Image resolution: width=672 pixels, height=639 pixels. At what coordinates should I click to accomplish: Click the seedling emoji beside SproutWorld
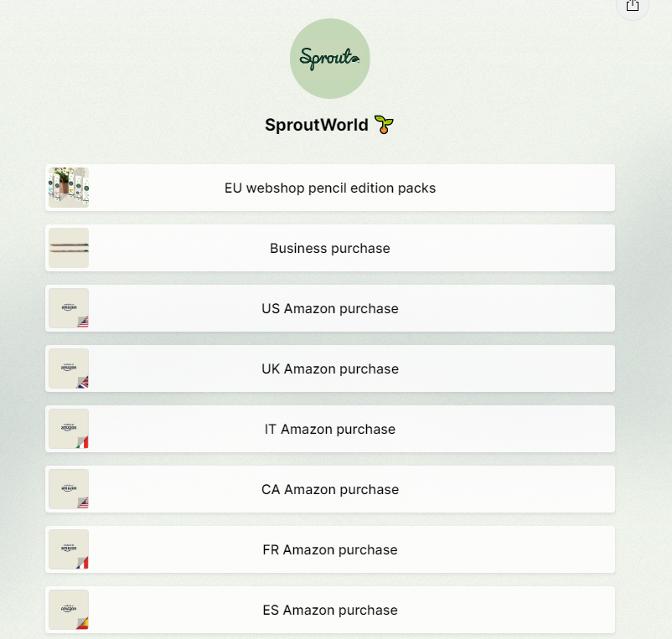[384, 125]
